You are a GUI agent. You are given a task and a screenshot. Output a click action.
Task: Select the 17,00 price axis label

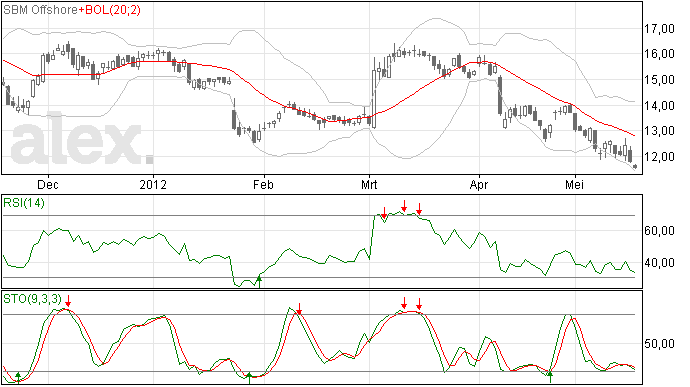659,29
